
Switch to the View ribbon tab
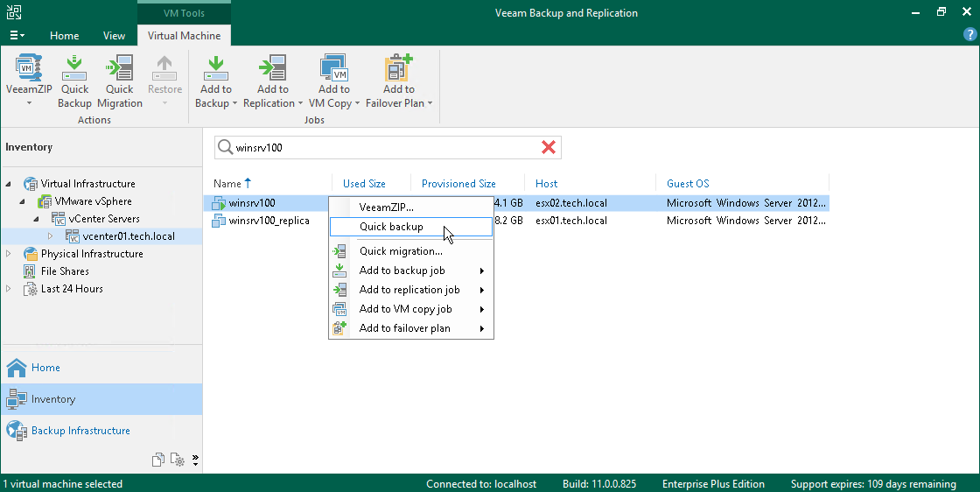pos(114,36)
